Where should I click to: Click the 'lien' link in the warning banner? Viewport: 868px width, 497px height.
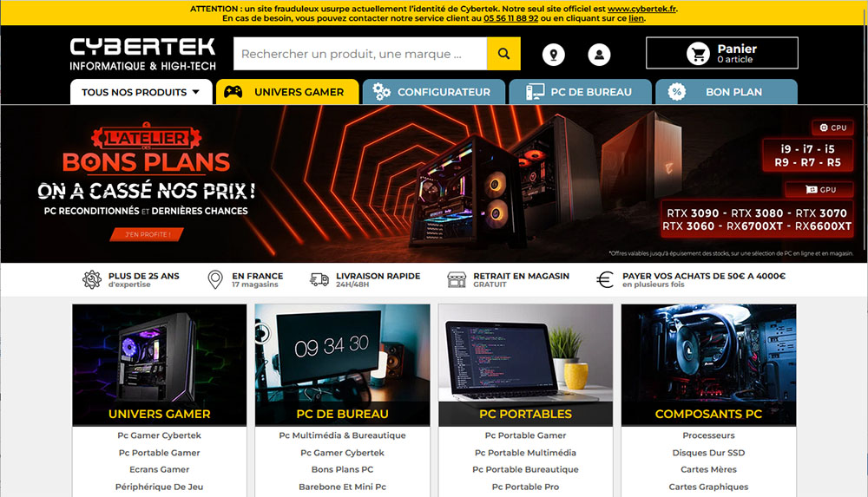click(635, 18)
